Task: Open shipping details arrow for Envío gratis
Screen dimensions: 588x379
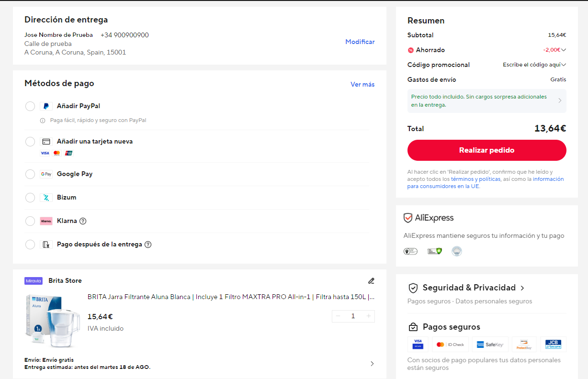Action: 372,364
